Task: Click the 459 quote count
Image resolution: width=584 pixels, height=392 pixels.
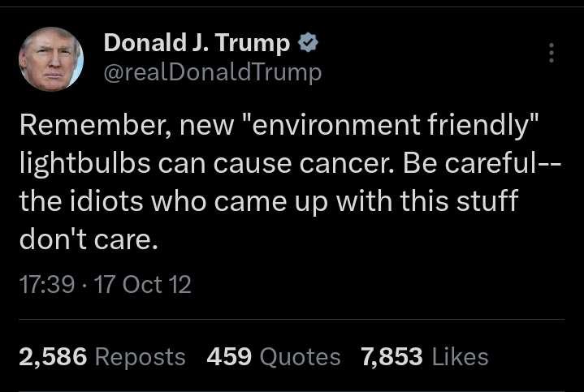Action: [x=228, y=356]
